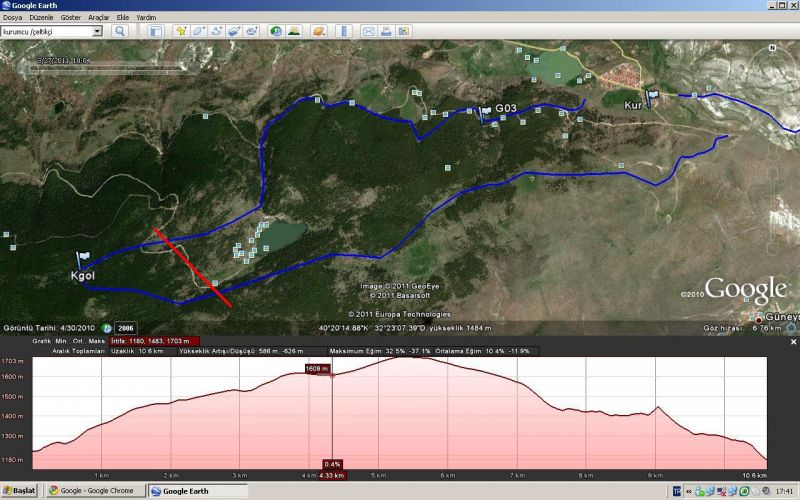Viewport: 800px width, 500px height.
Task: Open the Göster menu
Action: tap(70, 17)
